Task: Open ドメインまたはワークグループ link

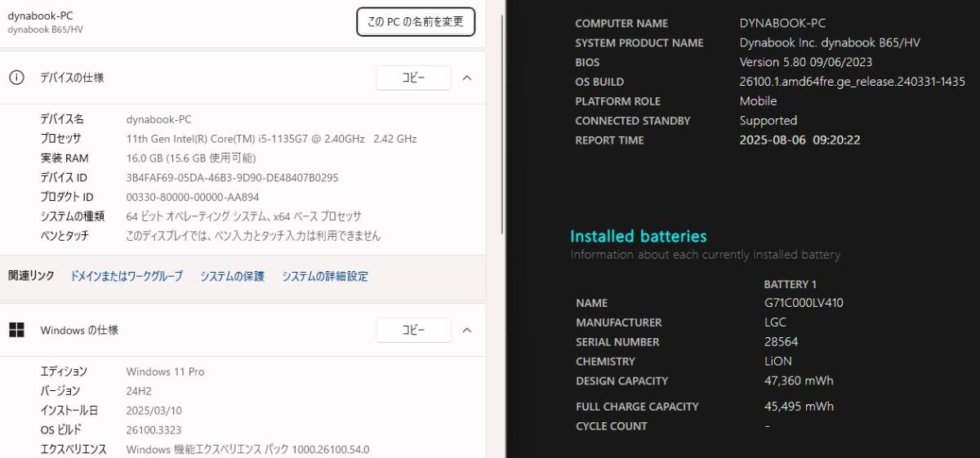Action: pyautogui.click(x=127, y=276)
